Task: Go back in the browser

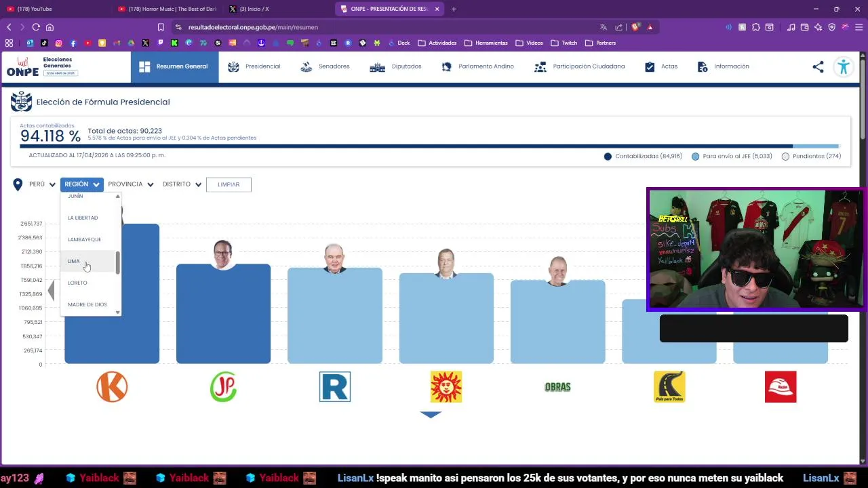Action: pyautogui.click(x=9, y=27)
